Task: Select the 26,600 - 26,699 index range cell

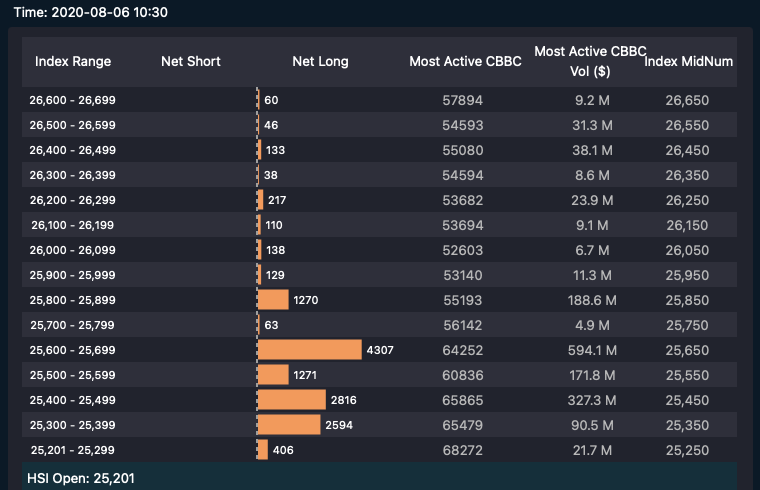Action: pos(73,100)
